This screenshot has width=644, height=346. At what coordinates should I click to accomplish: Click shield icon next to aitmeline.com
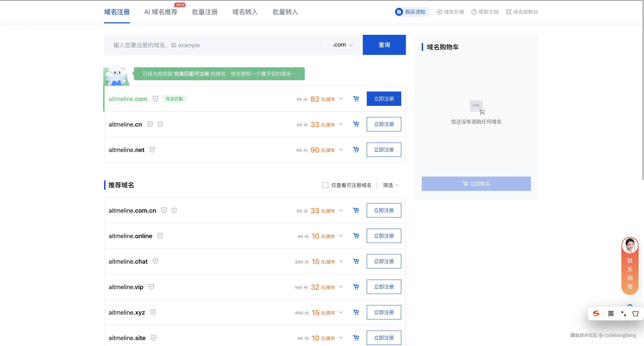[155, 99]
